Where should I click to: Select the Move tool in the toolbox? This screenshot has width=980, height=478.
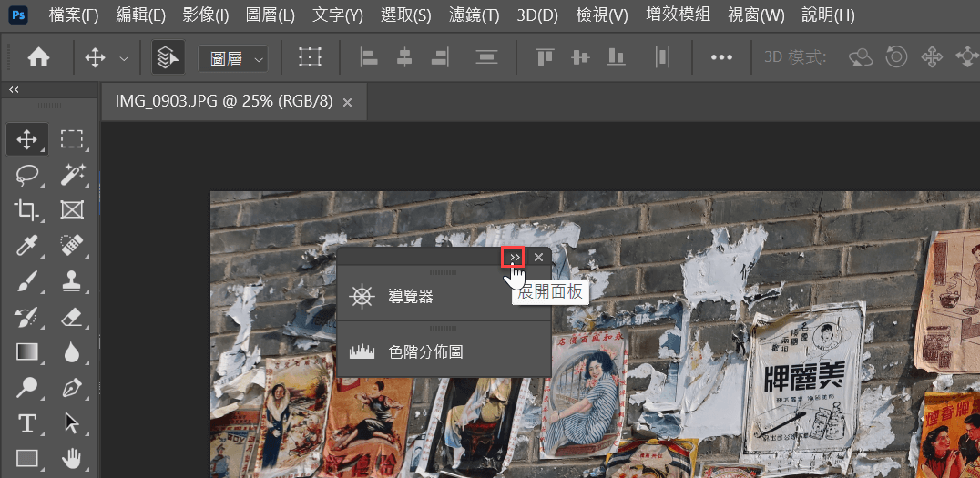(x=27, y=139)
